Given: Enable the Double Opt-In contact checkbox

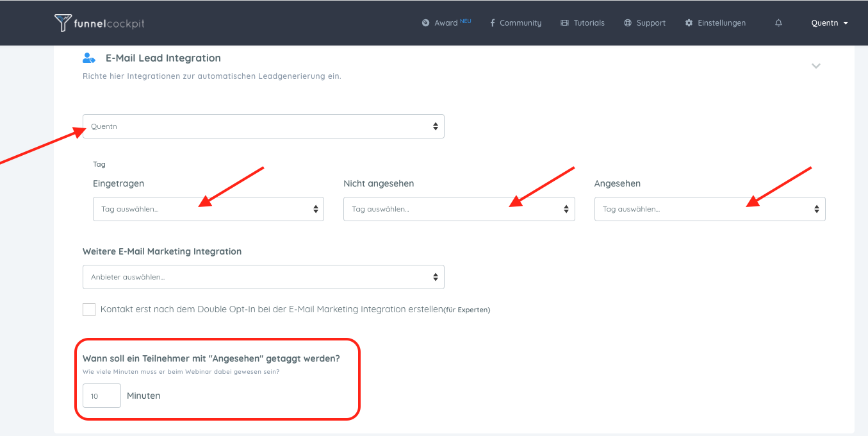Looking at the screenshot, I should point(89,310).
